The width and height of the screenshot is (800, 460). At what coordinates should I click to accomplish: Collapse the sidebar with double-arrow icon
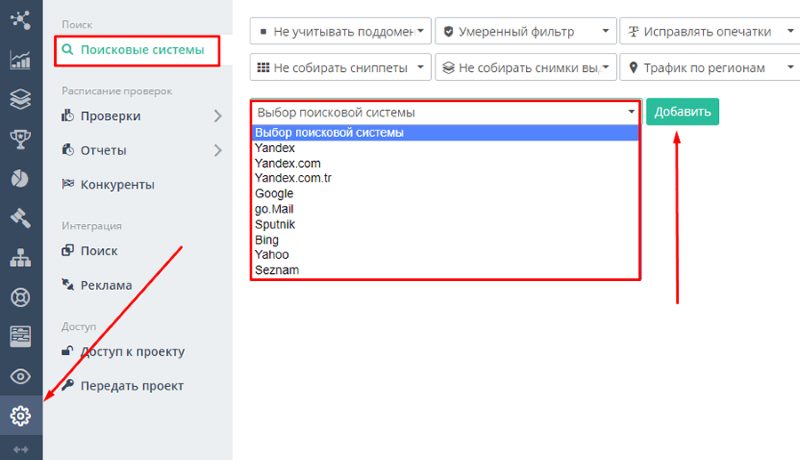20,449
